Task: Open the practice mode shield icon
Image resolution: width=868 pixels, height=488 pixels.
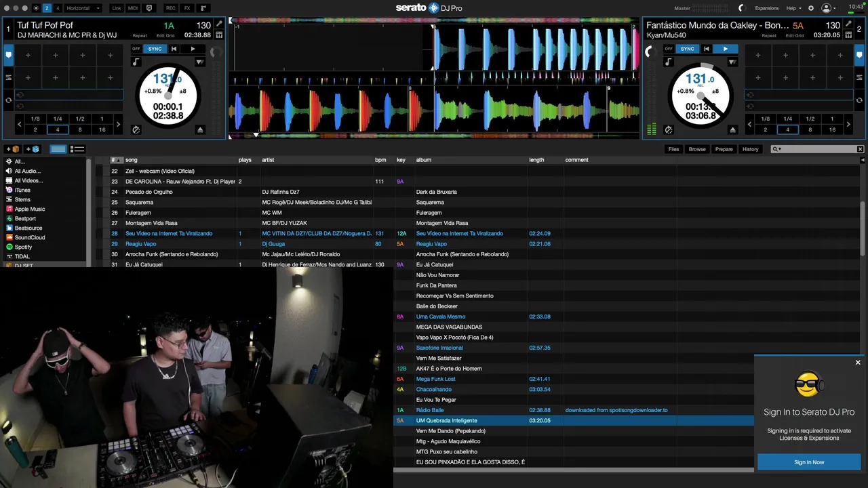Action: pyautogui.click(x=149, y=8)
